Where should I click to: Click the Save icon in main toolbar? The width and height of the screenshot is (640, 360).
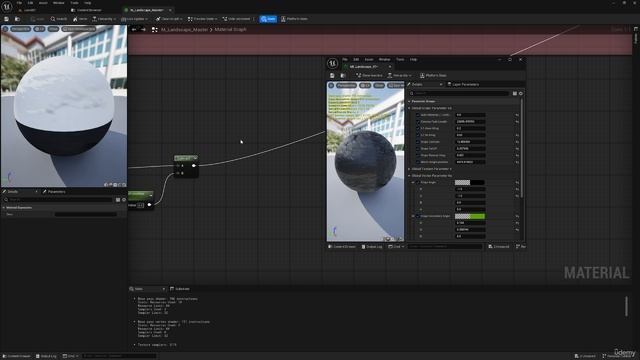point(6,19)
